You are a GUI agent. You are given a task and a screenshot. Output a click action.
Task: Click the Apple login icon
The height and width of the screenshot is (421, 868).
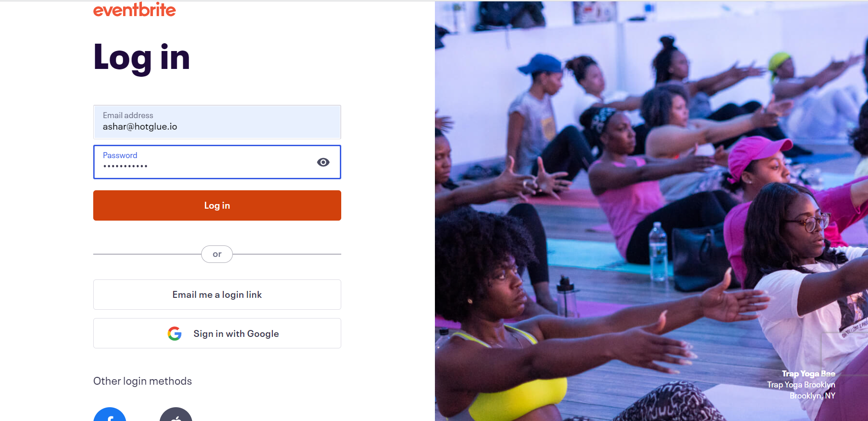pyautogui.click(x=176, y=414)
